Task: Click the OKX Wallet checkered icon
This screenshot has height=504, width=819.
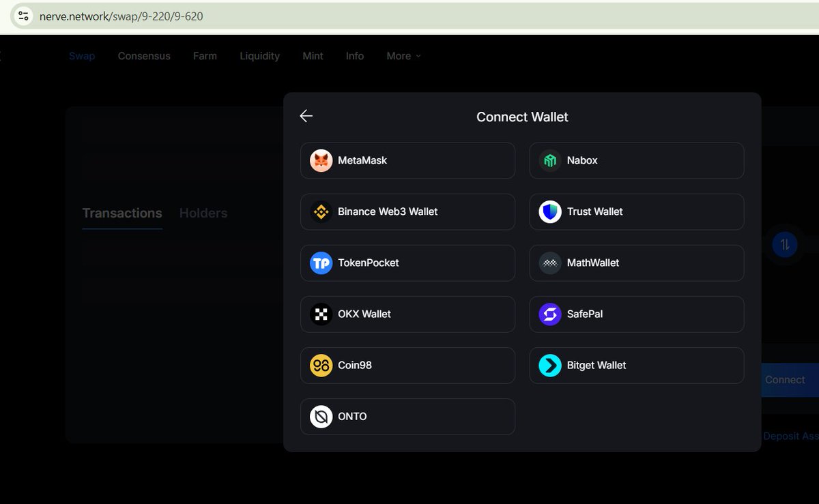Action: click(x=321, y=314)
